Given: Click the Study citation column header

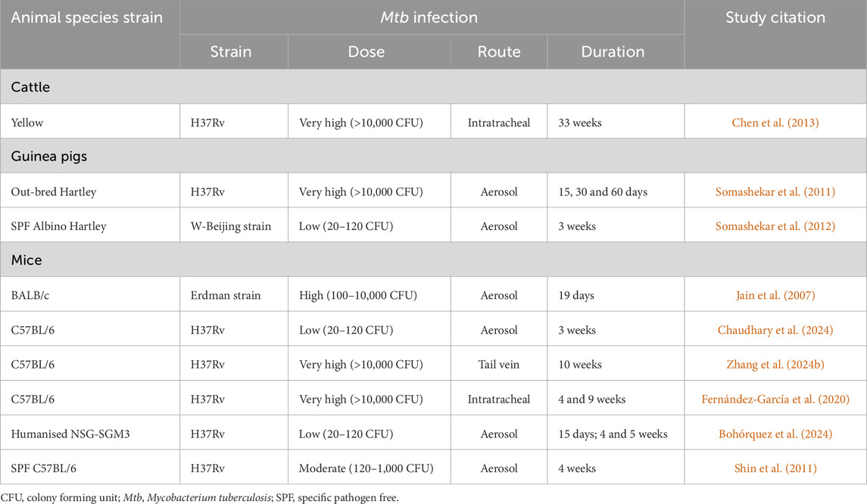Looking at the screenshot, I should point(775,17).
